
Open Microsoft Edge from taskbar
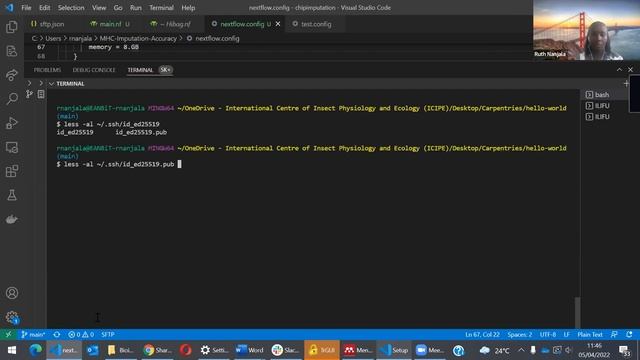tap(36, 350)
